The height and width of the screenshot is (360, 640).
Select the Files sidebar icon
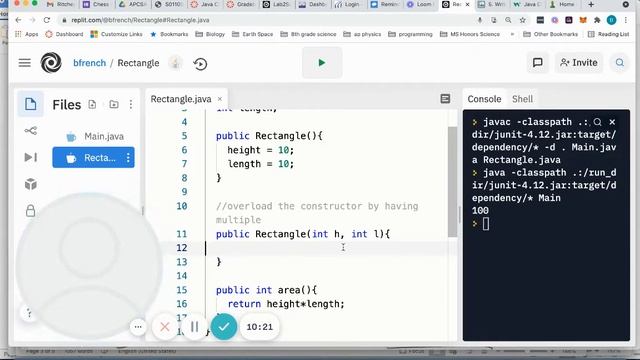coord(31,104)
